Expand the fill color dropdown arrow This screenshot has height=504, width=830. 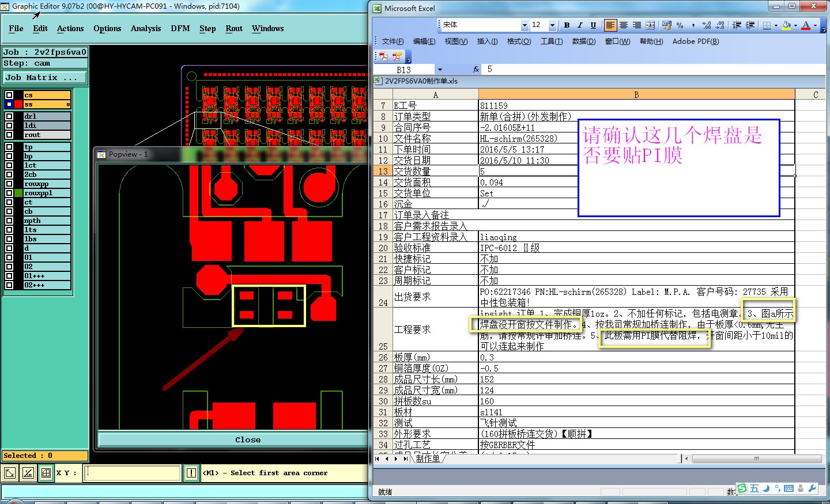(x=795, y=25)
